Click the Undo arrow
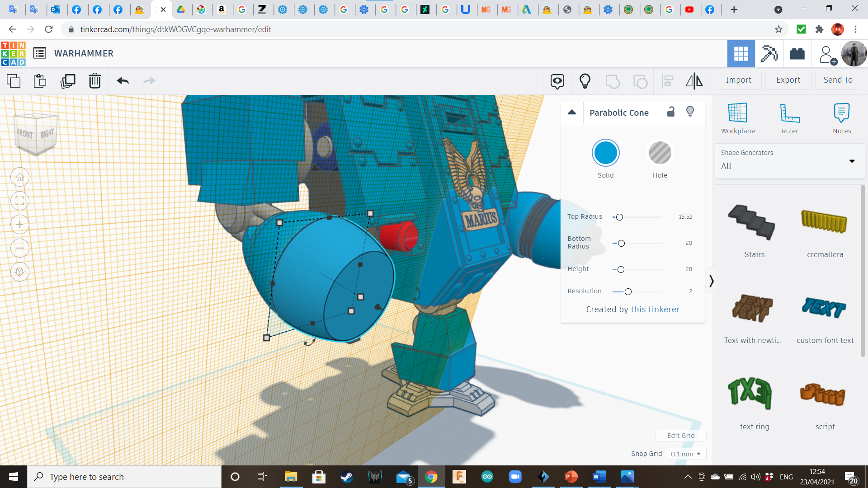Image resolution: width=868 pixels, height=488 pixels. coord(123,81)
